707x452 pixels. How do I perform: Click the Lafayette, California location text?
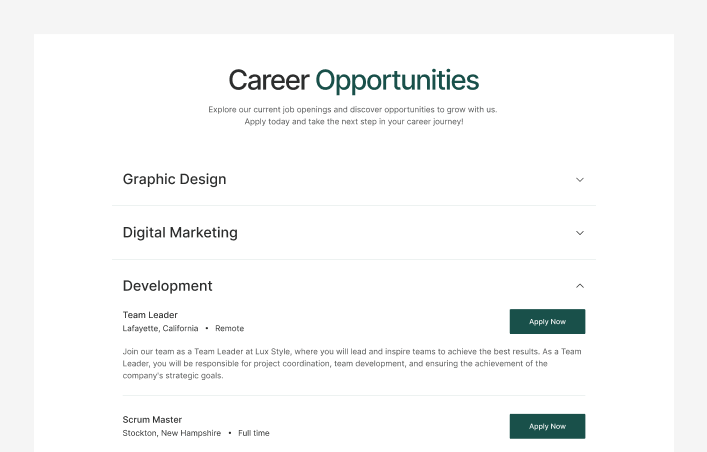160,329
